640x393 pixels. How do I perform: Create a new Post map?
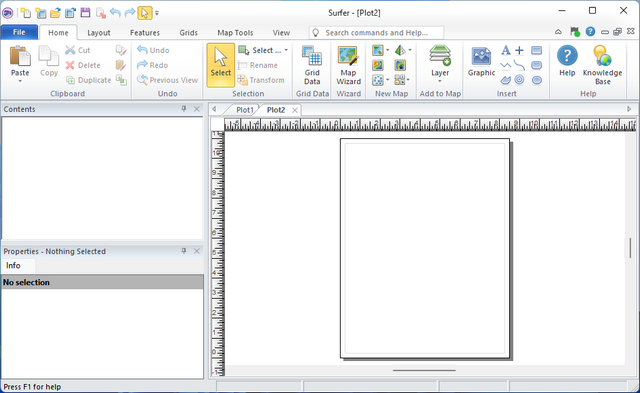click(x=378, y=80)
